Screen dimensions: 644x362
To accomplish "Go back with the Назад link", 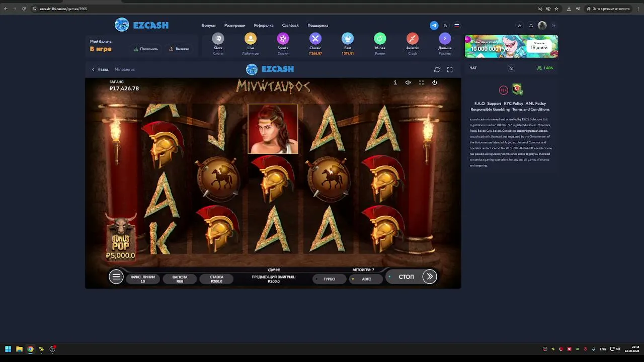I will [x=100, y=69].
